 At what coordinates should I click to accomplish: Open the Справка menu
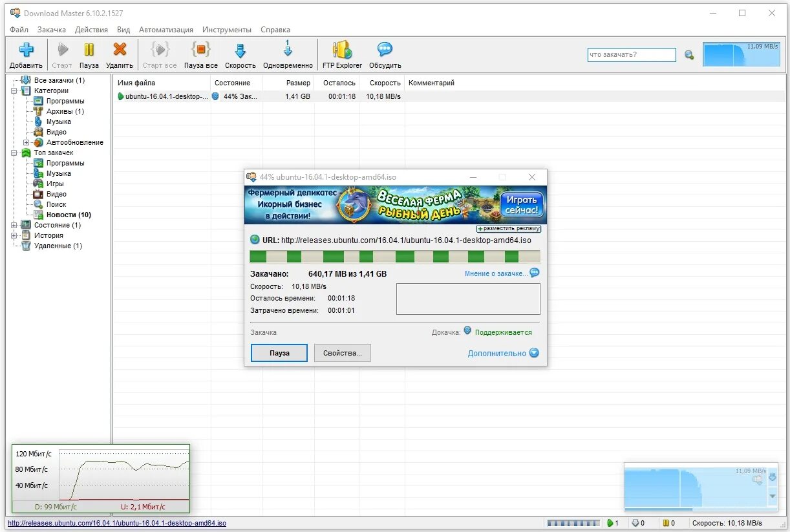275,30
